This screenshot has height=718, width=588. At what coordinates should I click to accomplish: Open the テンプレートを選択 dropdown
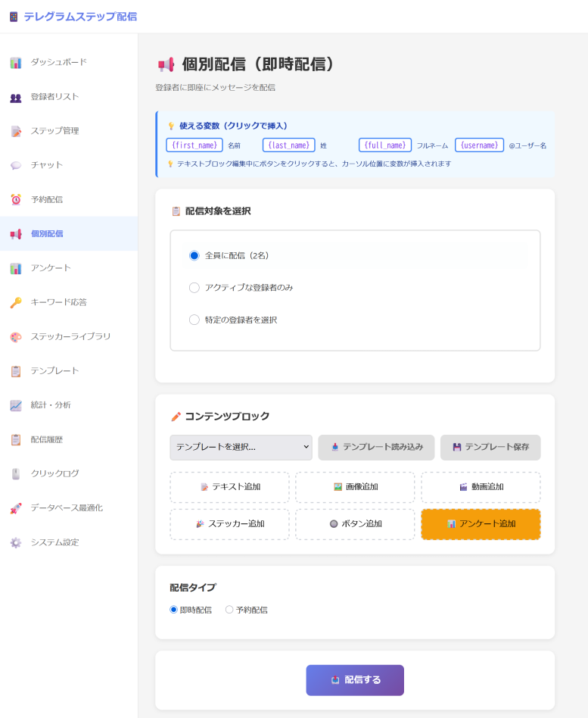(241, 448)
